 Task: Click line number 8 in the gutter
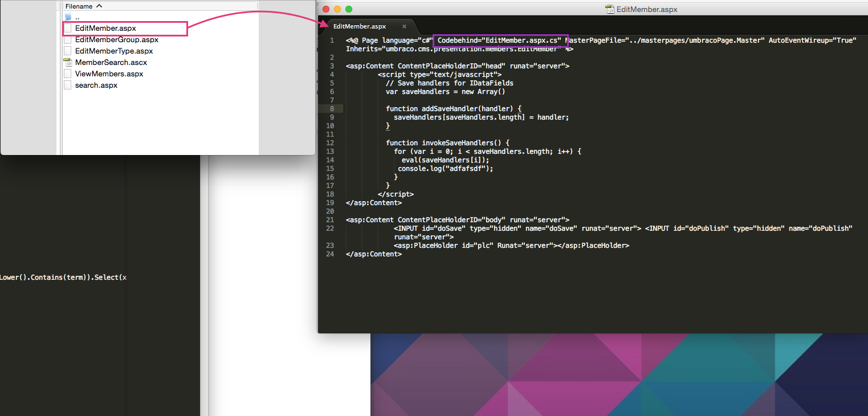[331, 109]
